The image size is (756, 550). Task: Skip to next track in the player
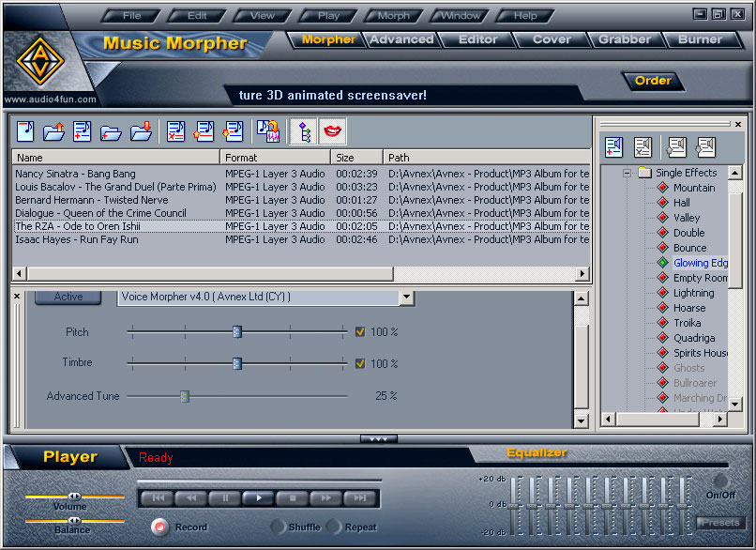(x=359, y=498)
